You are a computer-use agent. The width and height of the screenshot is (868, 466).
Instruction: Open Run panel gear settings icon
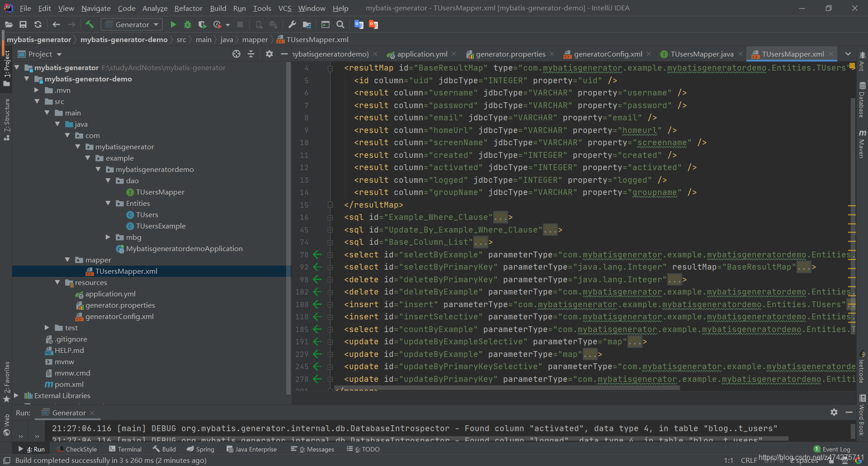834,412
